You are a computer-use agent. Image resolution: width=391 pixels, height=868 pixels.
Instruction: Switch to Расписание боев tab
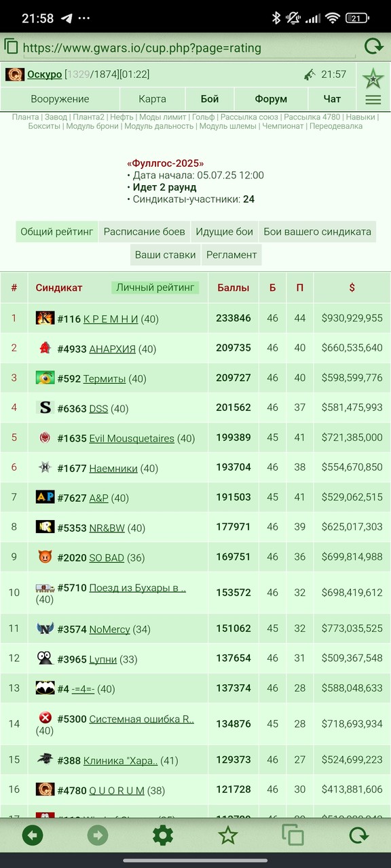pyautogui.click(x=144, y=232)
